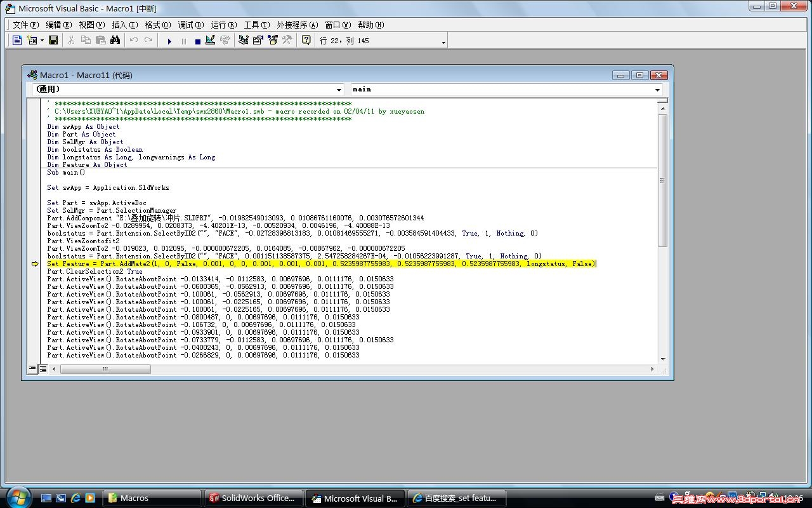Stop the macro with the Reset icon
Viewport: 812px width, 508px height.
tap(197, 41)
